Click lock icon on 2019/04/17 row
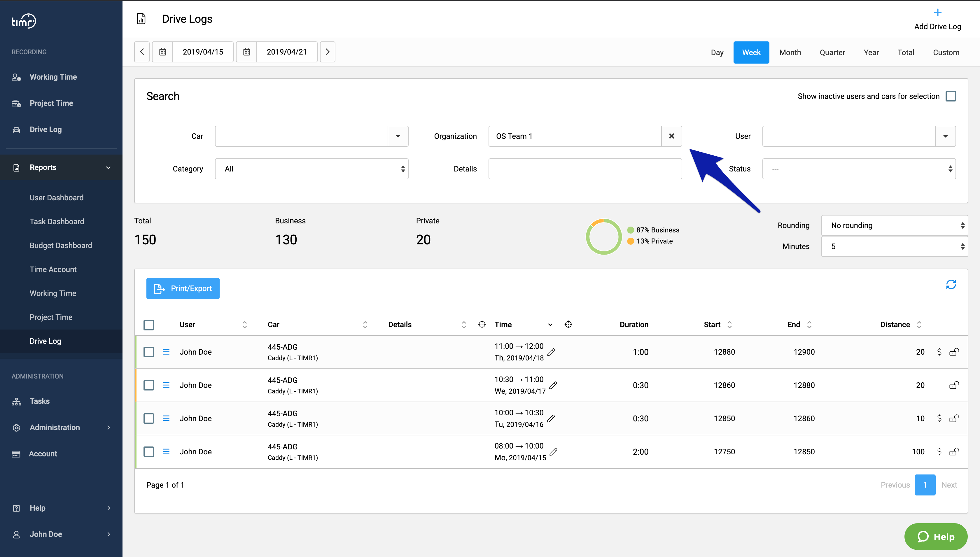This screenshot has height=557, width=980. pos(954,385)
